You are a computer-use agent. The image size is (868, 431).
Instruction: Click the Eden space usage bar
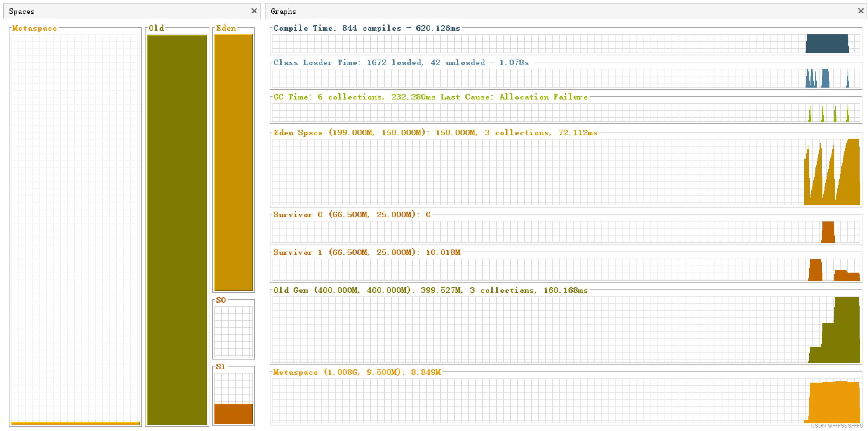(234, 163)
